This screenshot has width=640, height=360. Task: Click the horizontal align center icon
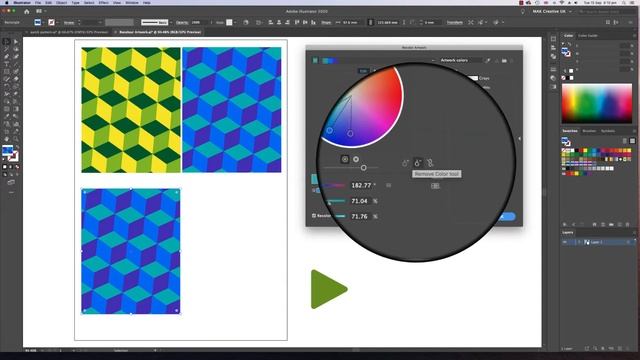coord(279,22)
